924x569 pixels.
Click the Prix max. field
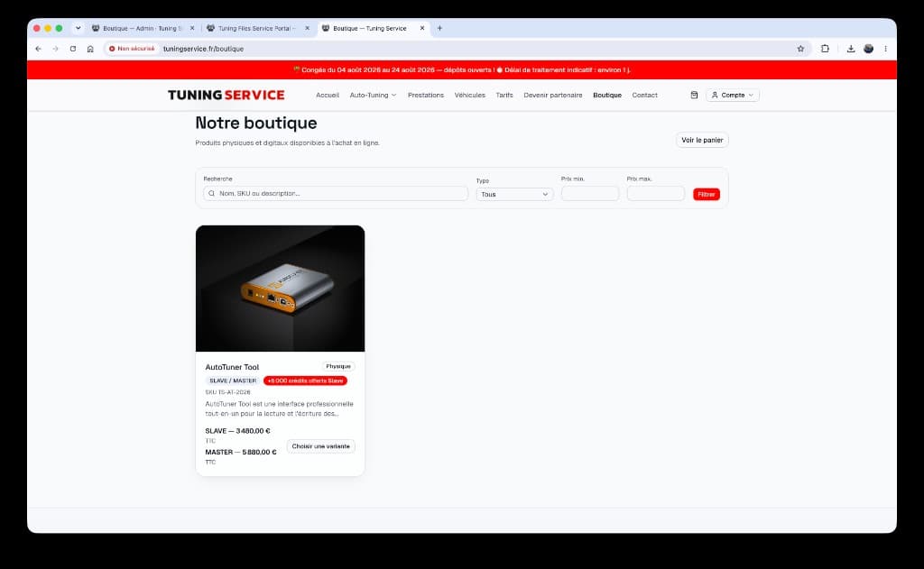click(655, 193)
